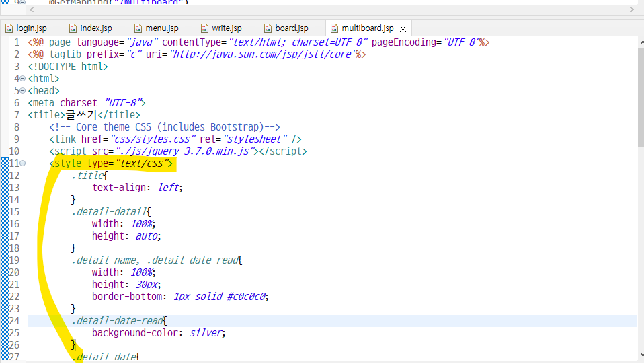Click the "./js/jquery-3.7.0.min.js" src value
This screenshot has height=364, width=644.
coord(187,151)
